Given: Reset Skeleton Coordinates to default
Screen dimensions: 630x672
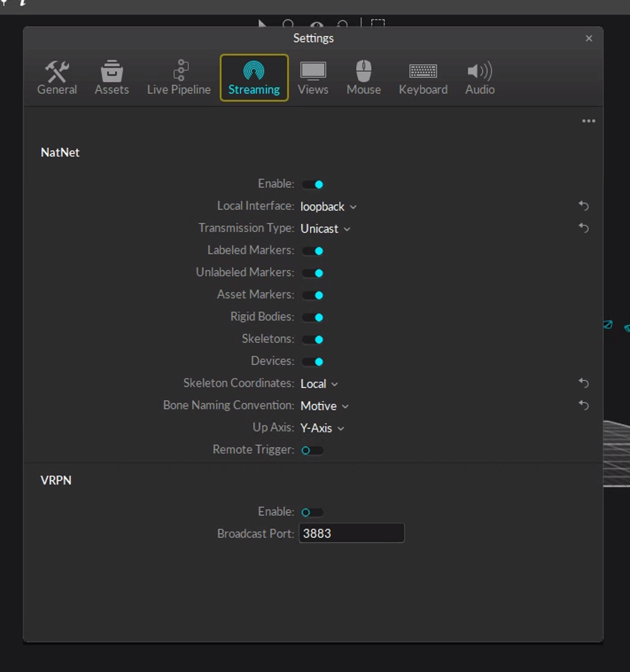Looking at the screenshot, I should 584,383.
